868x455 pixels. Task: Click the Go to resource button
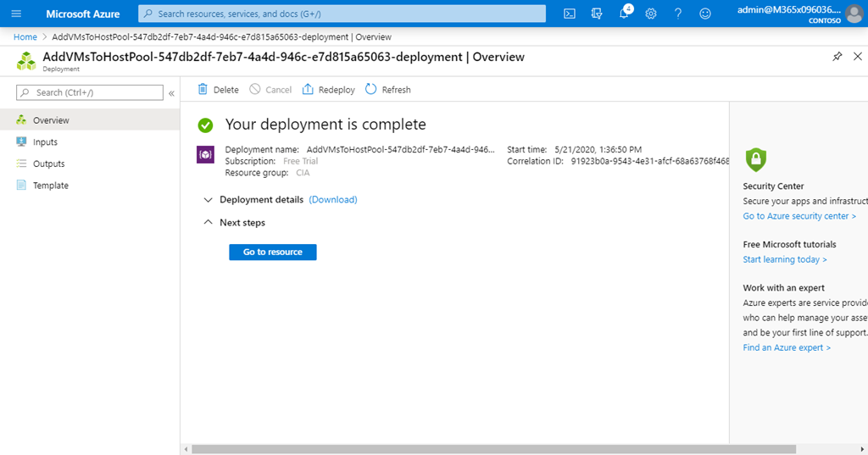click(272, 252)
